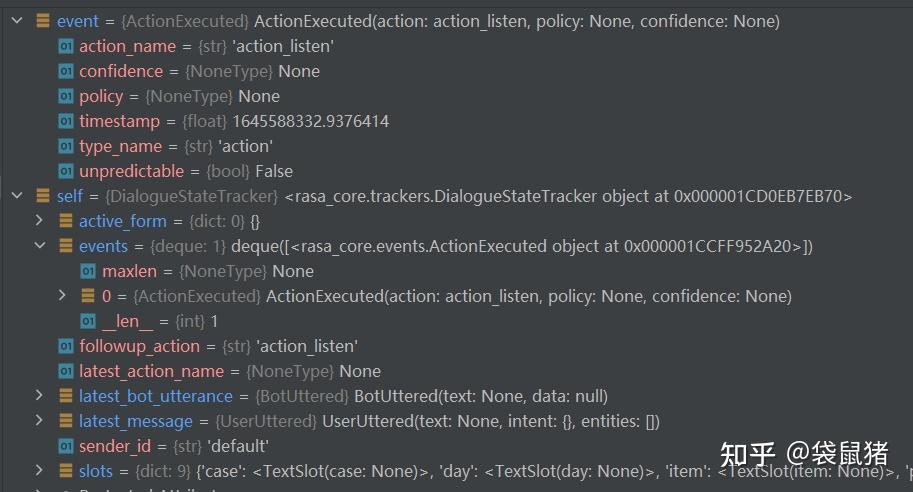Screen dimensions: 913x492
Task: Expand the latest_message UserUttered node
Action: [x=39, y=421]
